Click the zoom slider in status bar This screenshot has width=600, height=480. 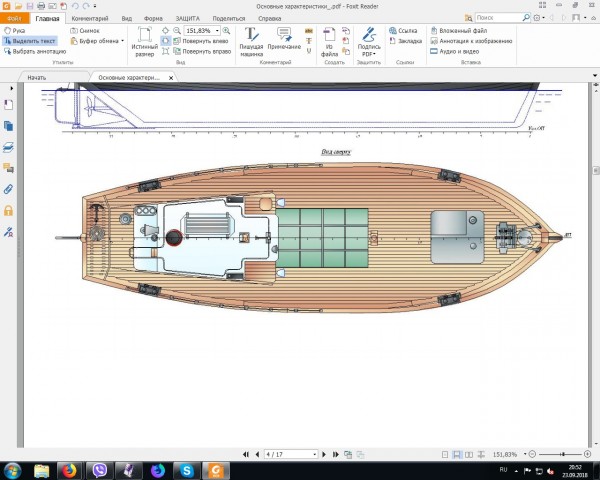click(563, 454)
